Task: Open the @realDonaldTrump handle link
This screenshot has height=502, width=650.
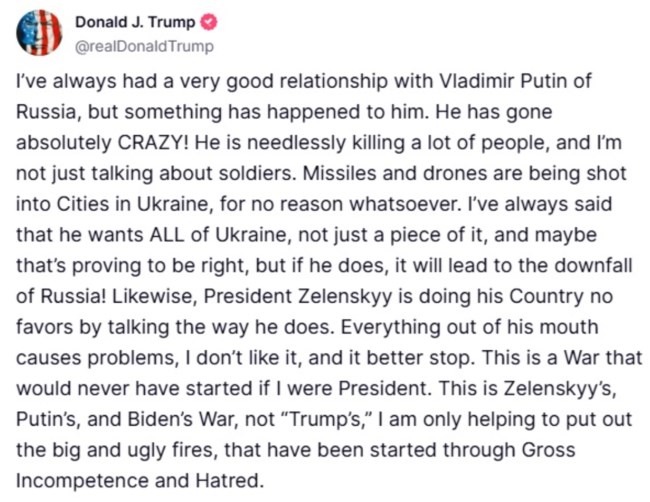Action: 144,46
